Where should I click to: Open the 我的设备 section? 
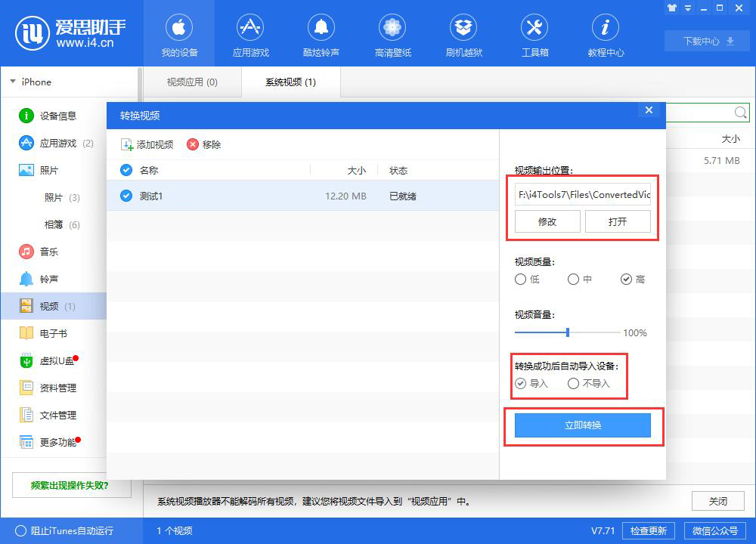178,33
